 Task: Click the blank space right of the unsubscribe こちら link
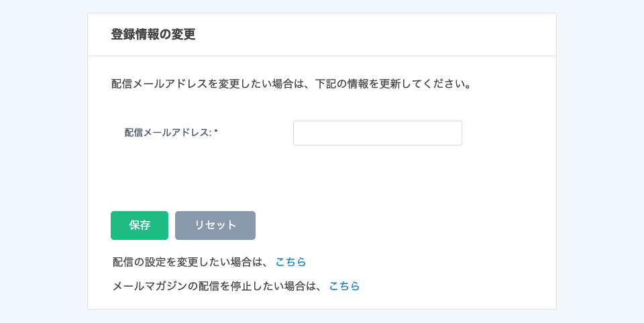tap(456, 285)
